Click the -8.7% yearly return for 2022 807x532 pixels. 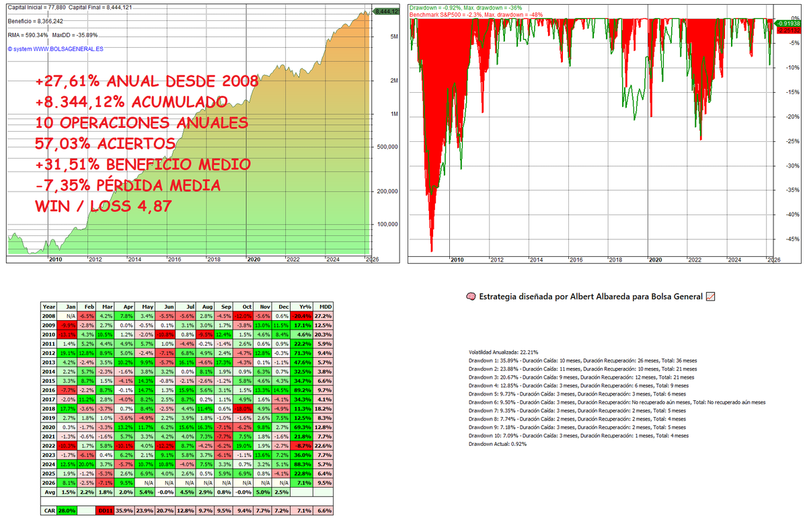coord(301,446)
